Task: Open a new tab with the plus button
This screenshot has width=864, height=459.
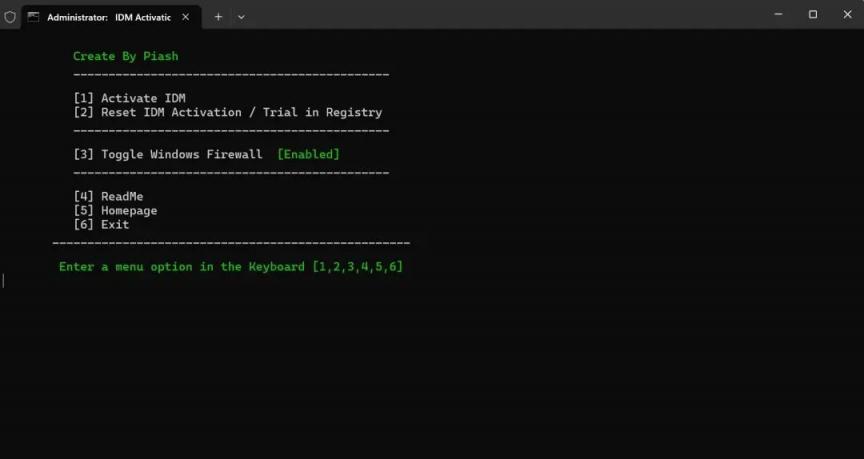Action: click(218, 17)
